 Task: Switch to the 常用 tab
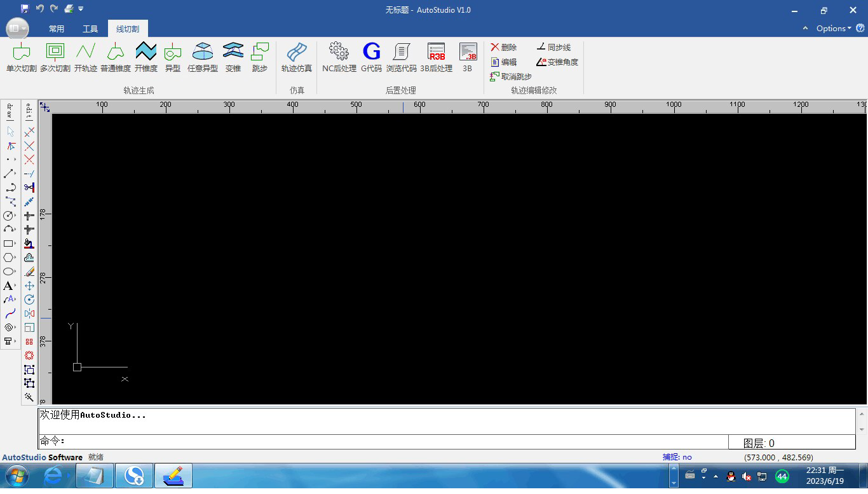click(x=57, y=29)
